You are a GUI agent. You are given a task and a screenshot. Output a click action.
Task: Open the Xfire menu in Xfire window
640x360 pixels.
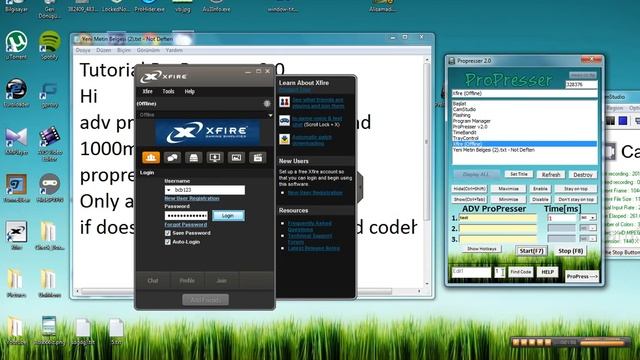[147, 91]
